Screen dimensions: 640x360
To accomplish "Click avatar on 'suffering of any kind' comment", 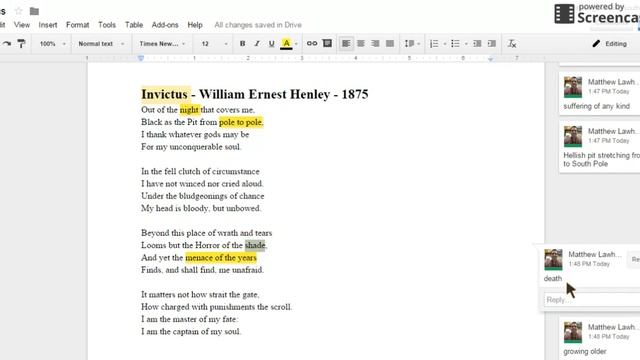I will (573, 87).
